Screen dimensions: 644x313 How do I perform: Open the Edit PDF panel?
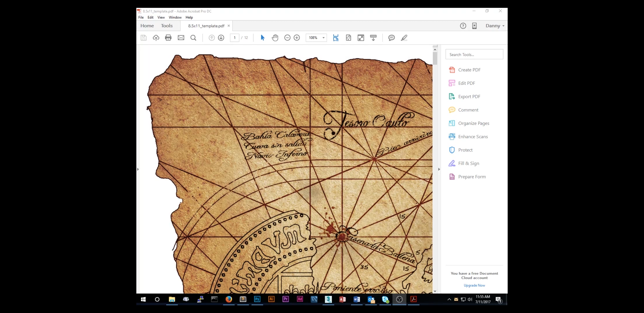click(466, 83)
